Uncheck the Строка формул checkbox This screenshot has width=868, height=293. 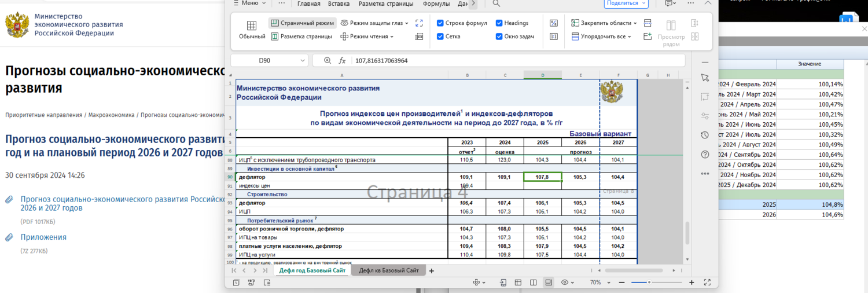[x=440, y=23]
